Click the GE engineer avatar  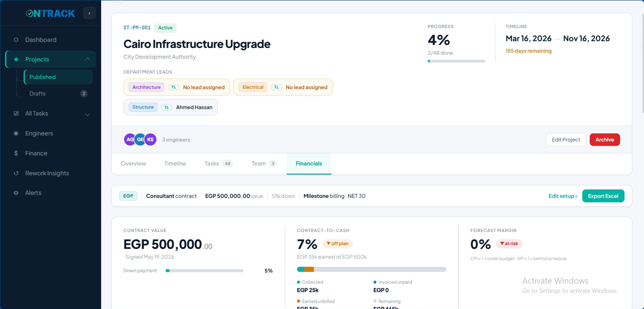point(140,139)
